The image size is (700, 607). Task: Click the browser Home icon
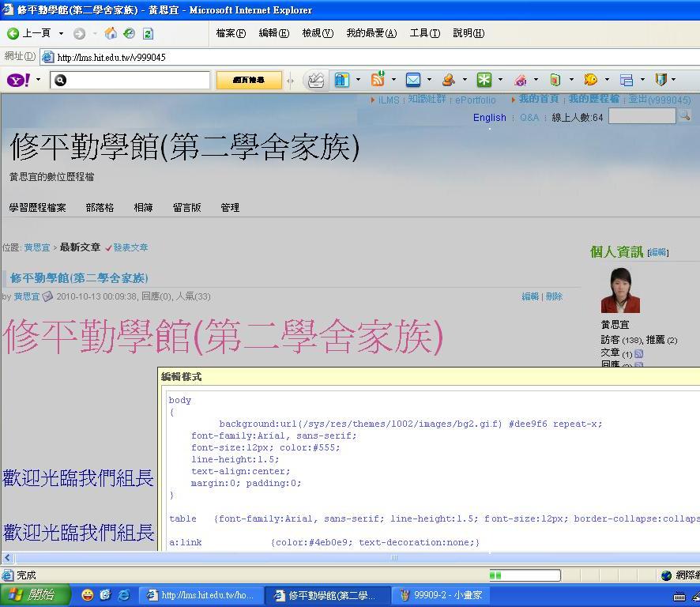(x=111, y=33)
